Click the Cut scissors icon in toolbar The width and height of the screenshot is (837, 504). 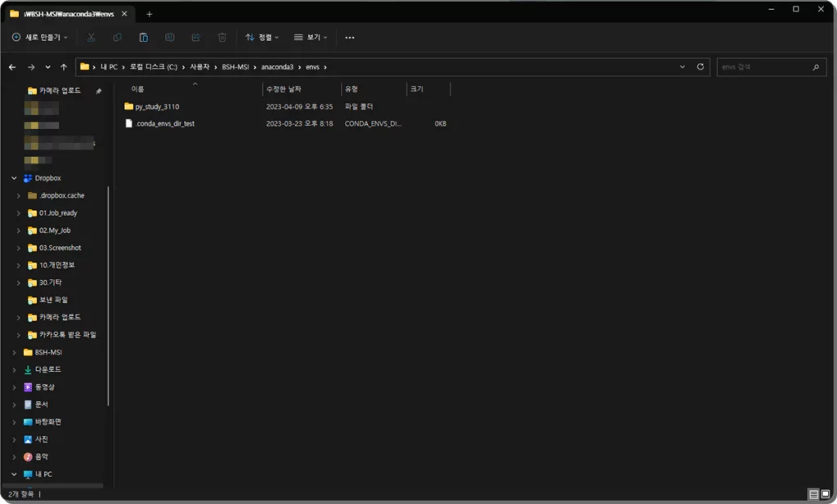(92, 38)
